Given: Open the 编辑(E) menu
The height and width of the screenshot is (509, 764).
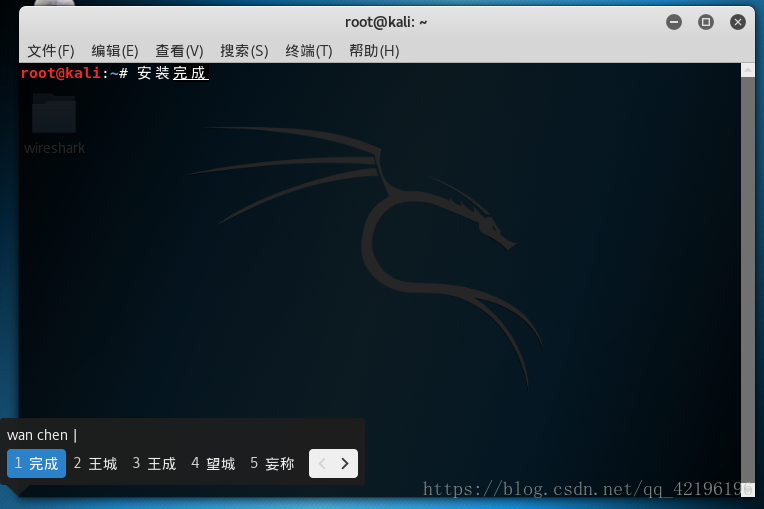Looking at the screenshot, I should tap(115, 51).
